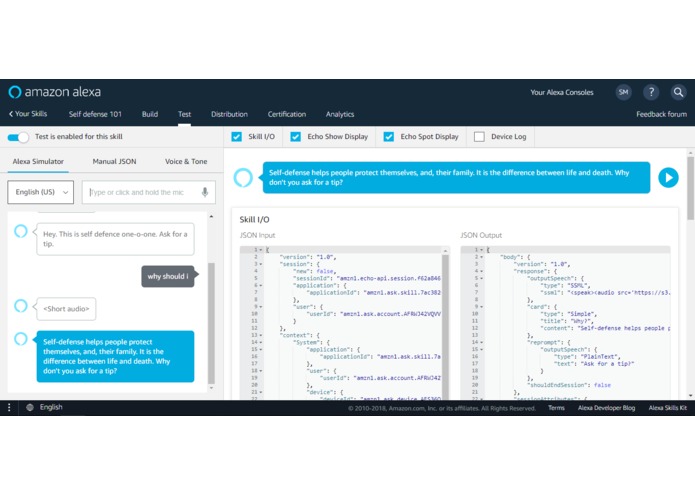Click the 'JSON Output' heading text
The width and height of the screenshot is (695, 494).
coord(481,235)
